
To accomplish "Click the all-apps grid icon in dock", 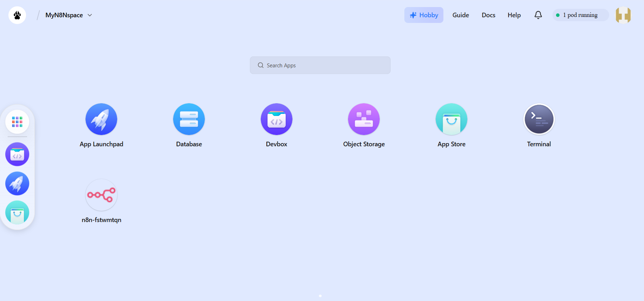I will [x=17, y=122].
